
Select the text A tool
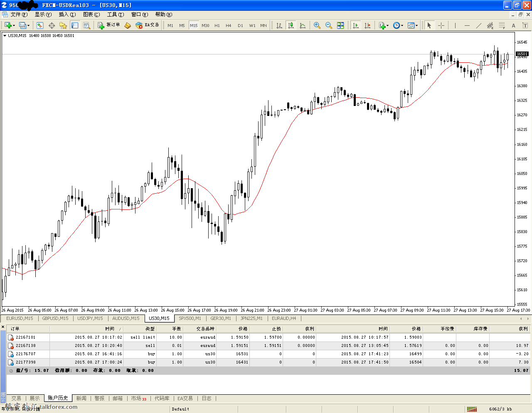click(x=513, y=25)
